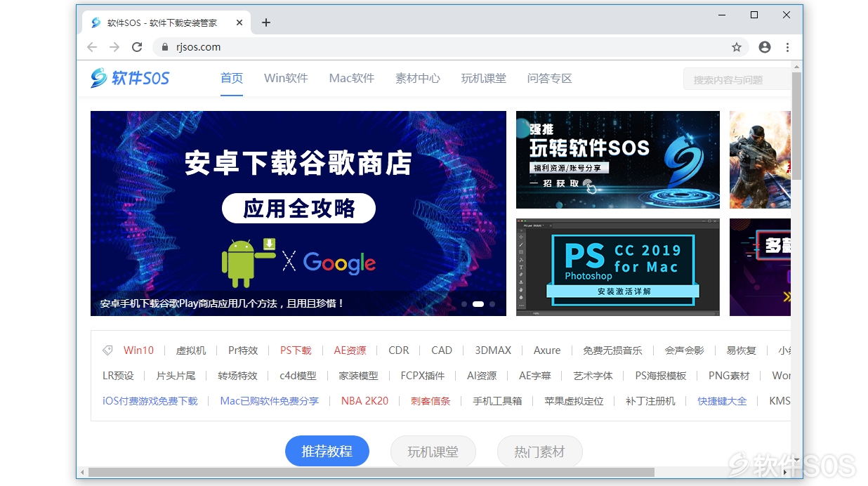Open the 补丁注册机 tag link
Viewport: 868px width, 486px height.
[x=650, y=400]
